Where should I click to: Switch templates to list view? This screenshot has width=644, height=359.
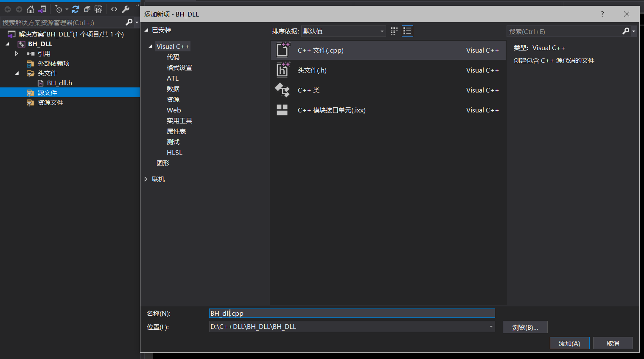point(407,31)
